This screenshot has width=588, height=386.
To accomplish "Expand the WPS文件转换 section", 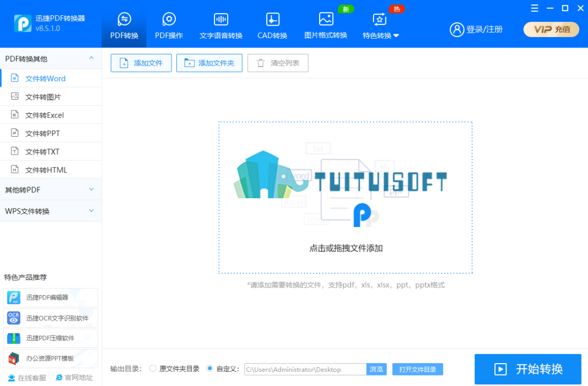I will (x=51, y=211).
